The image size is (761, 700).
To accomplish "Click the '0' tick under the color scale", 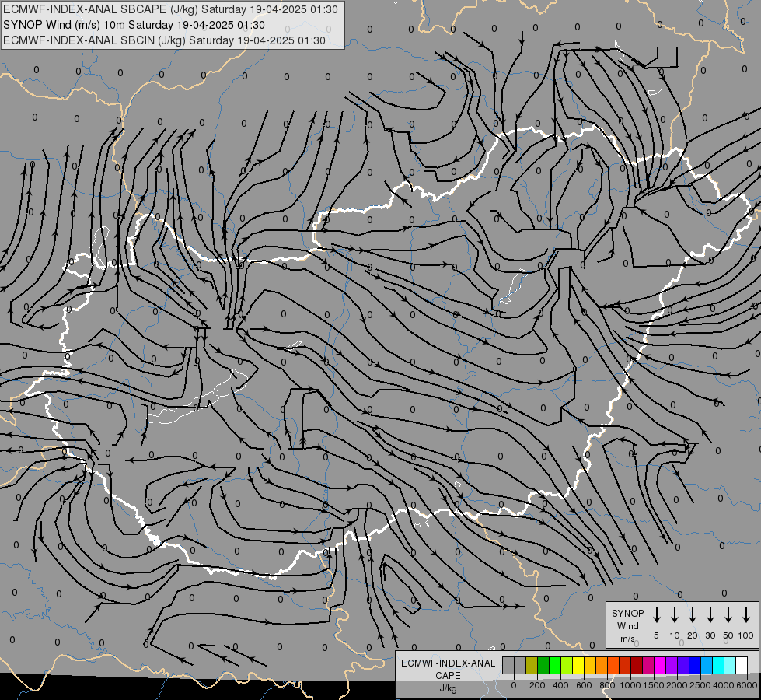I will (x=514, y=685).
